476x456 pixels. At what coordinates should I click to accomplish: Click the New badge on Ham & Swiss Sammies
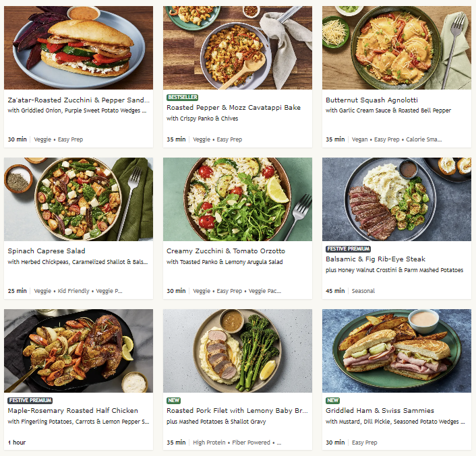tap(332, 401)
